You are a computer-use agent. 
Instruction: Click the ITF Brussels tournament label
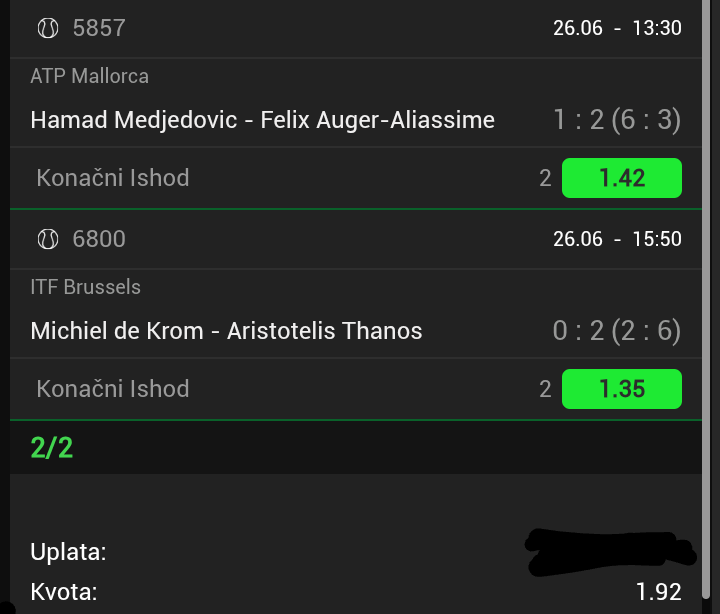click(x=85, y=287)
